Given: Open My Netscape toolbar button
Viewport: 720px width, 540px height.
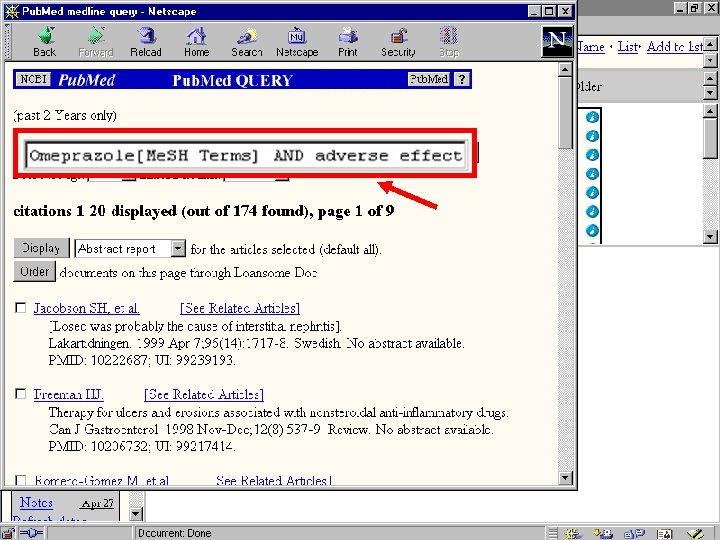Looking at the screenshot, I should click(297, 42).
